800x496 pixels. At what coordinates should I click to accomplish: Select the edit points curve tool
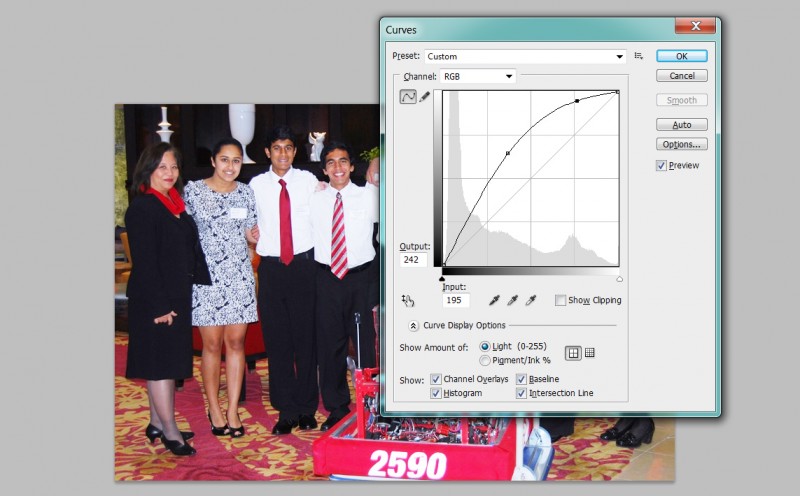point(408,96)
